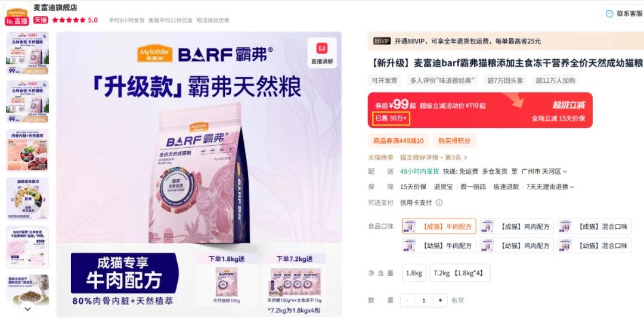Expand thumbnail list with down chevron

pyautogui.click(x=27, y=308)
